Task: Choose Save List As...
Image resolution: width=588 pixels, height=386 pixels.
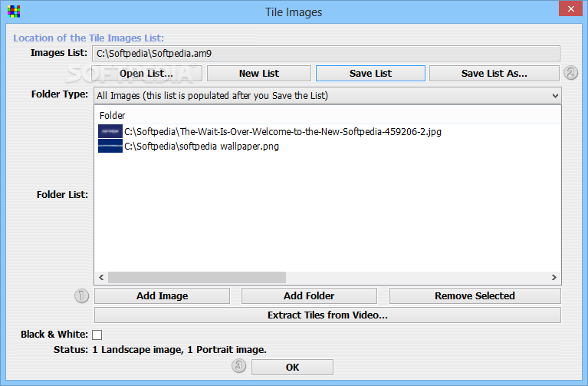Action: click(494, 73)
